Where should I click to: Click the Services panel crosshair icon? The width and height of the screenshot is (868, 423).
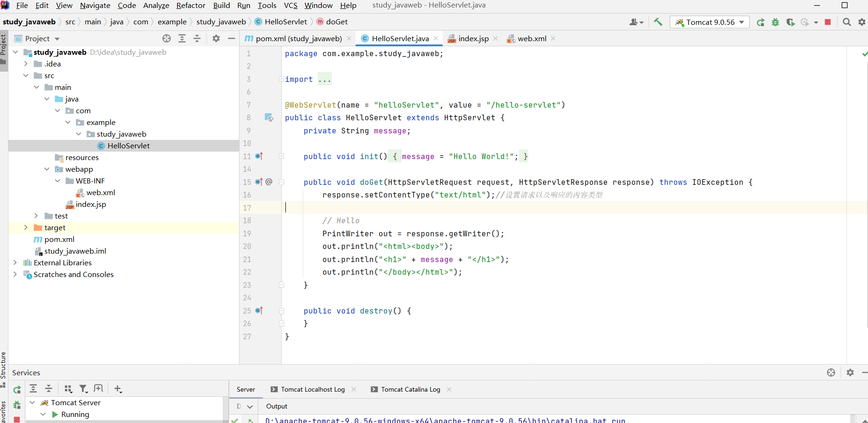tap(831, 372)
